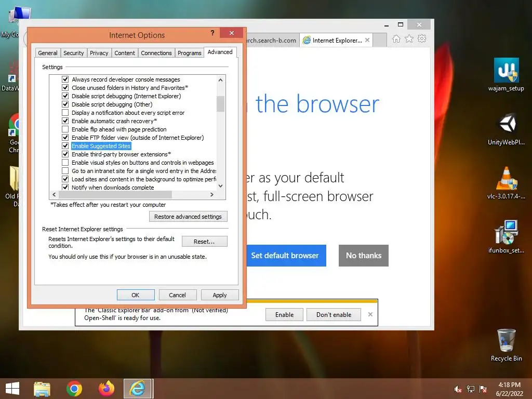532x399 pixels.
Task: Open IE Tools gear icon
Action: click(x=422, y=38)
